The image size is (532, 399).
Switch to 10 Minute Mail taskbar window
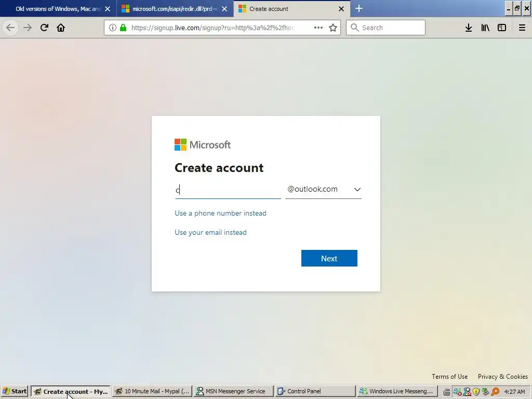coord(152,391)
